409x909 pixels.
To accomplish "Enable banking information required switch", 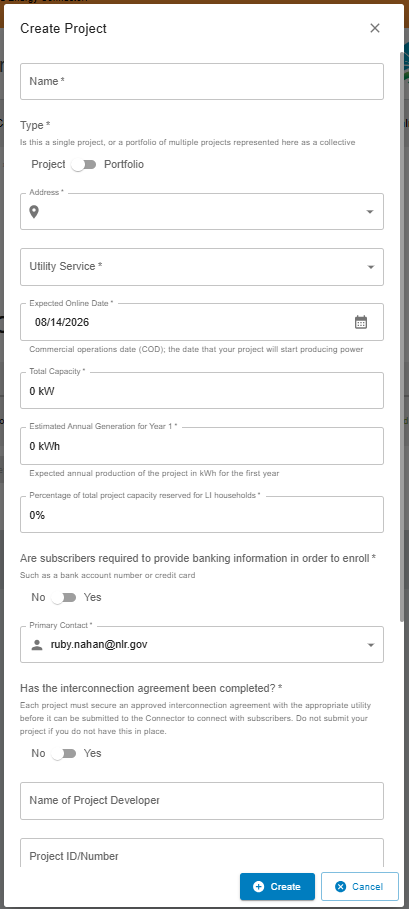I will [x=64, y=597].
